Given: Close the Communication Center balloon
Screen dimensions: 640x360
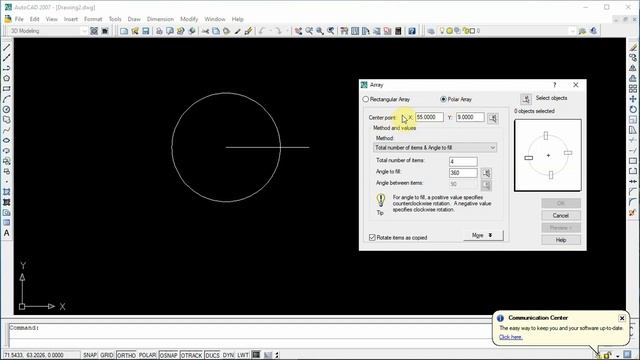Looking at the screenshot, I should click(x=622, y=318).
